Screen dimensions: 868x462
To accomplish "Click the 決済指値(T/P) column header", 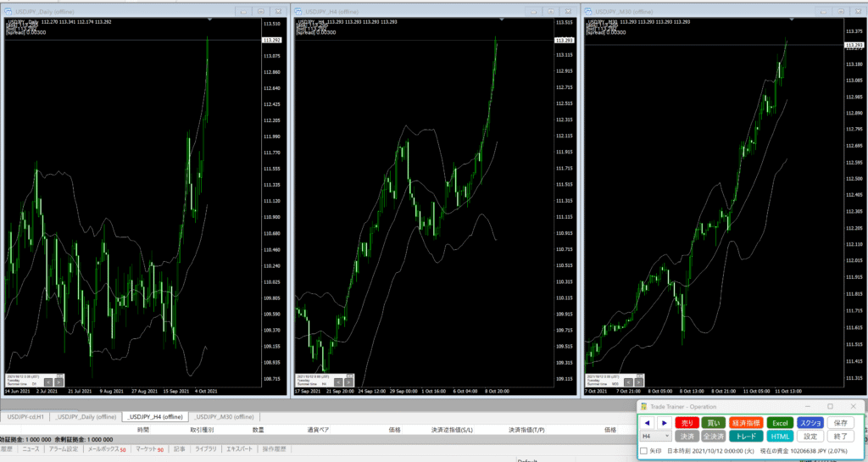I will pos(526,430).
